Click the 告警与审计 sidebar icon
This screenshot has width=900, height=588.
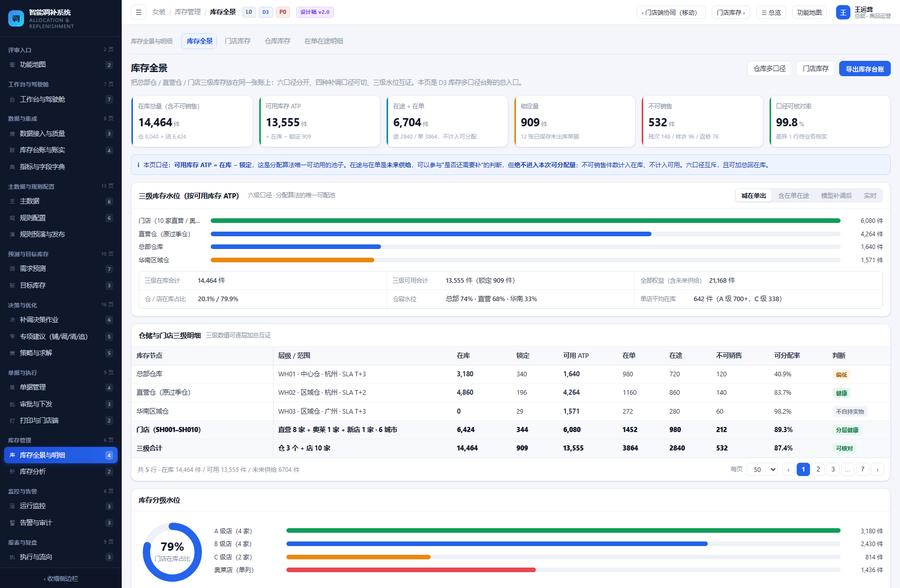[x=12, y=523]
